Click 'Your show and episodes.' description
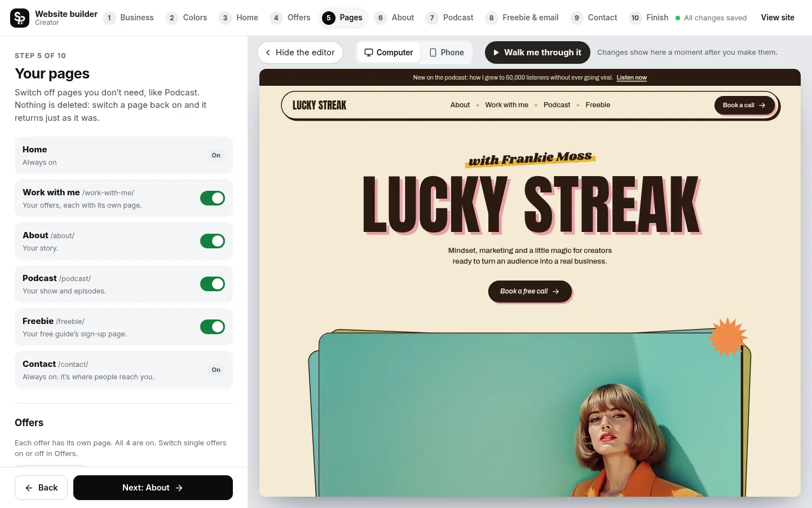This screenshot has height=508, width=812. [x=64, y=291]
